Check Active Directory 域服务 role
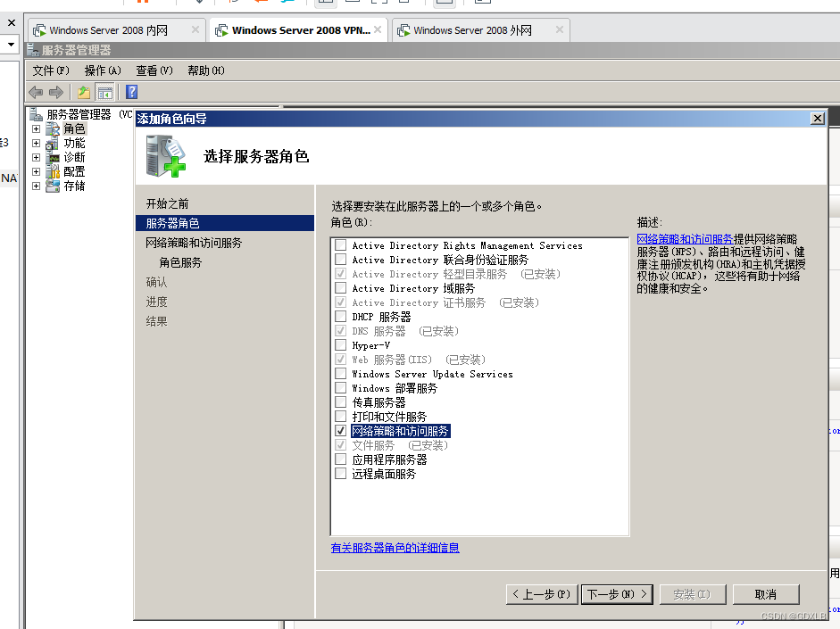 pos(341,288)
